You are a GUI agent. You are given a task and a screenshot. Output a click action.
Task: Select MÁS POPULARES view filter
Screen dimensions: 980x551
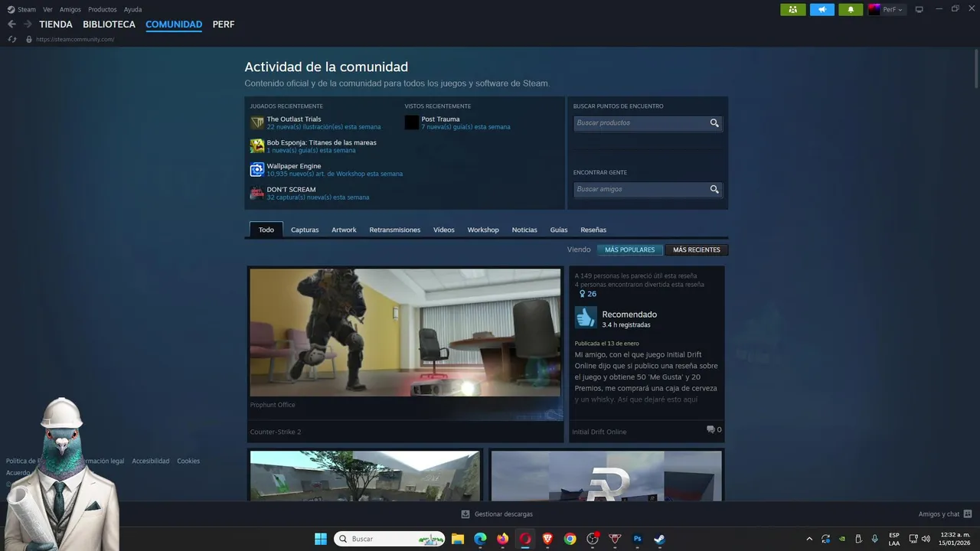click(x=630, y=249)
